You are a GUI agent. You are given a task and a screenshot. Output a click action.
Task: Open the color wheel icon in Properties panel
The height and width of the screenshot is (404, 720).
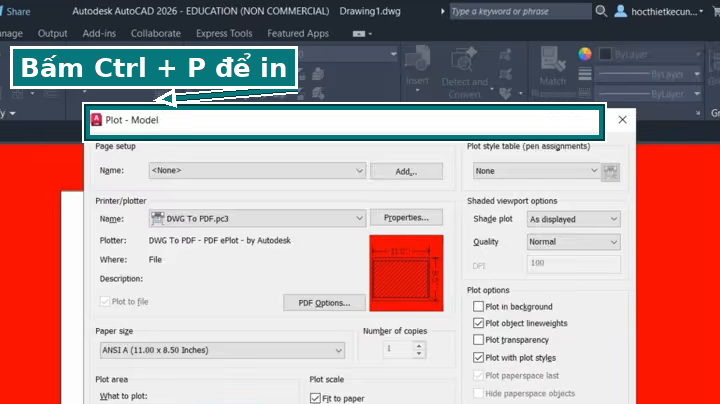(585, 54)
